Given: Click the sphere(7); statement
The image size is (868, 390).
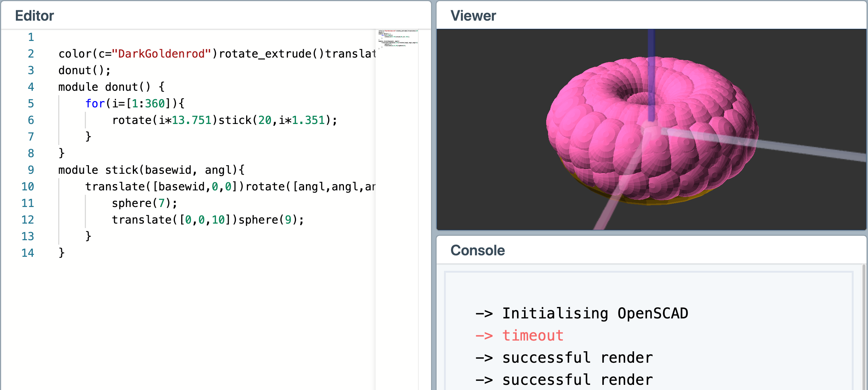Looking at the screenshot, I should [x=144, y=203].
